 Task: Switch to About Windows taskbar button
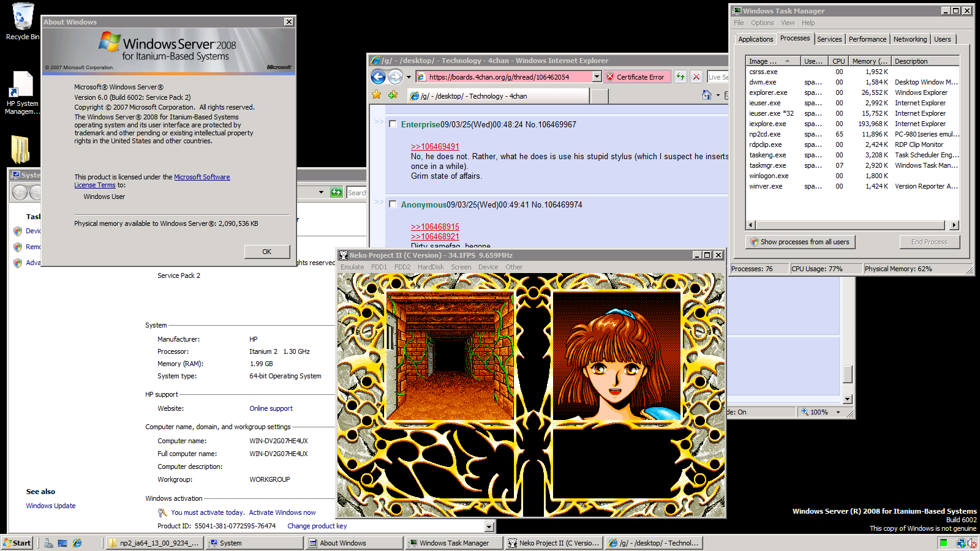point(355,543)
